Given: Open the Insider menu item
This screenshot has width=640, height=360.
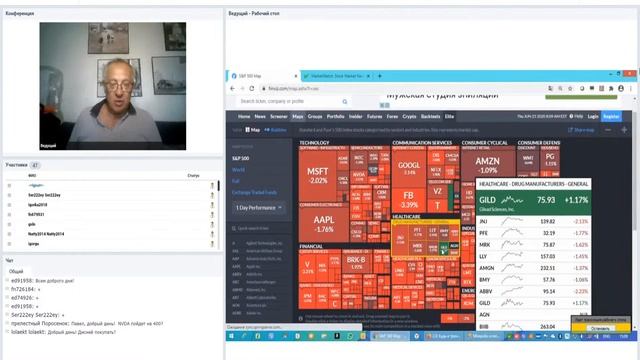Looking at the screenshot, I should [x=356, y=116].
